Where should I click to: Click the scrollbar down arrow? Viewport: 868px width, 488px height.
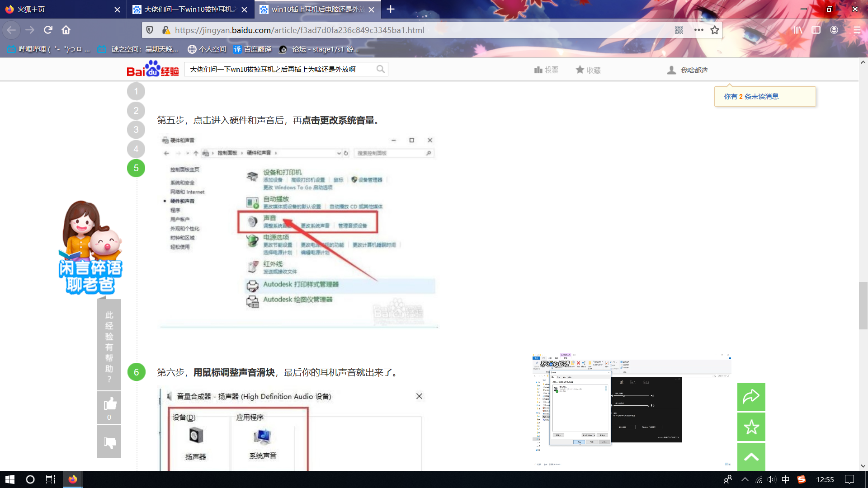click(863, 466)
